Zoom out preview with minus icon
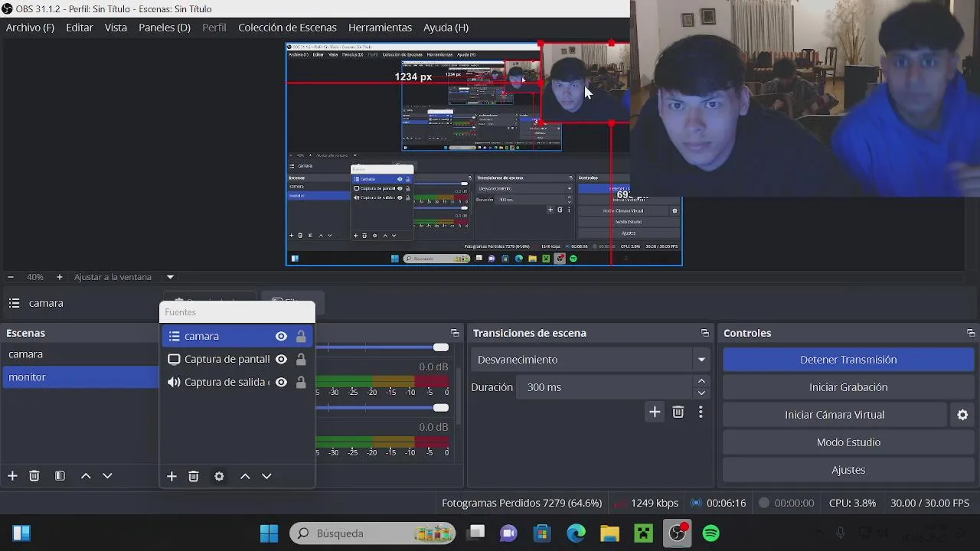 pyautogui.click(x=11, y=277)
